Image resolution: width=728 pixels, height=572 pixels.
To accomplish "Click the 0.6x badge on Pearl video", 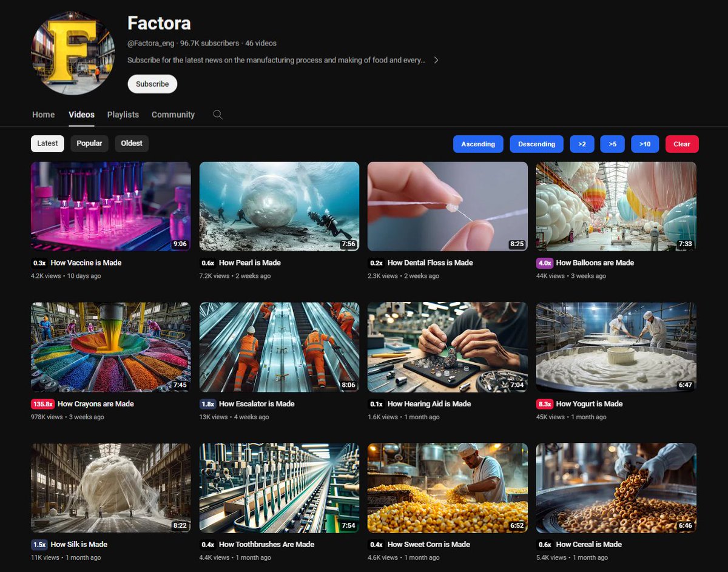I will [208, 263].
